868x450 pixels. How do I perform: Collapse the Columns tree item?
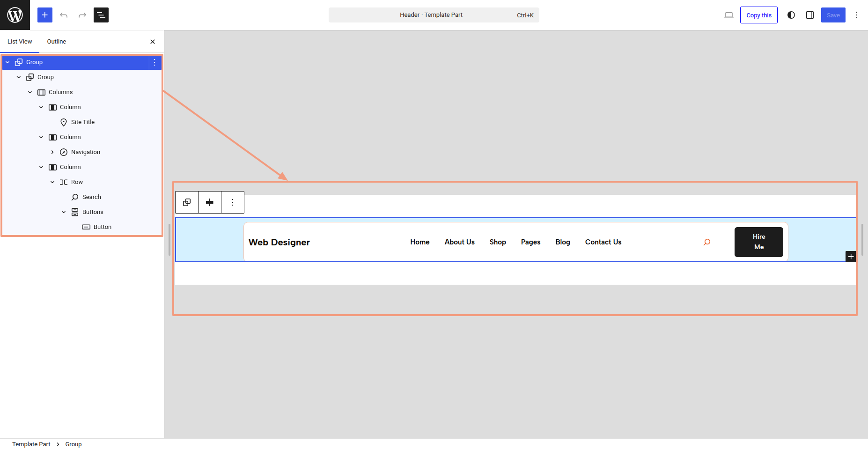coord(30,92)
